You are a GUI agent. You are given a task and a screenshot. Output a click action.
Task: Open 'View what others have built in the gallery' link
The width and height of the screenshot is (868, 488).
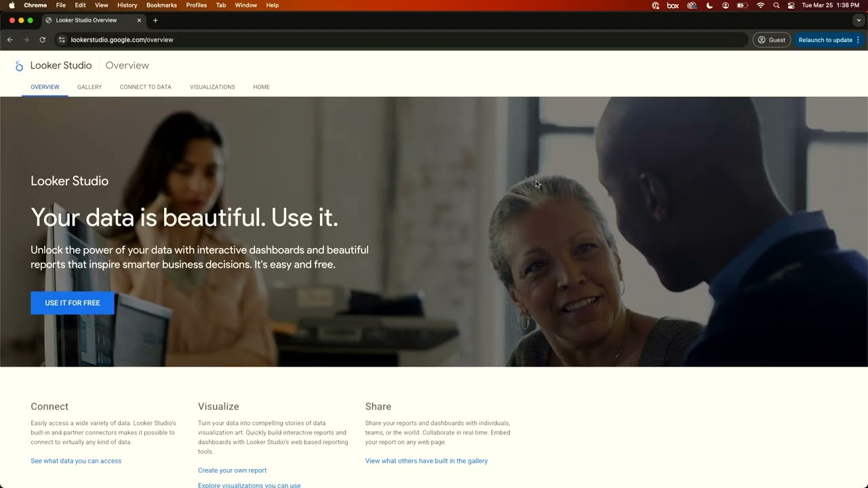coord(427,461)
